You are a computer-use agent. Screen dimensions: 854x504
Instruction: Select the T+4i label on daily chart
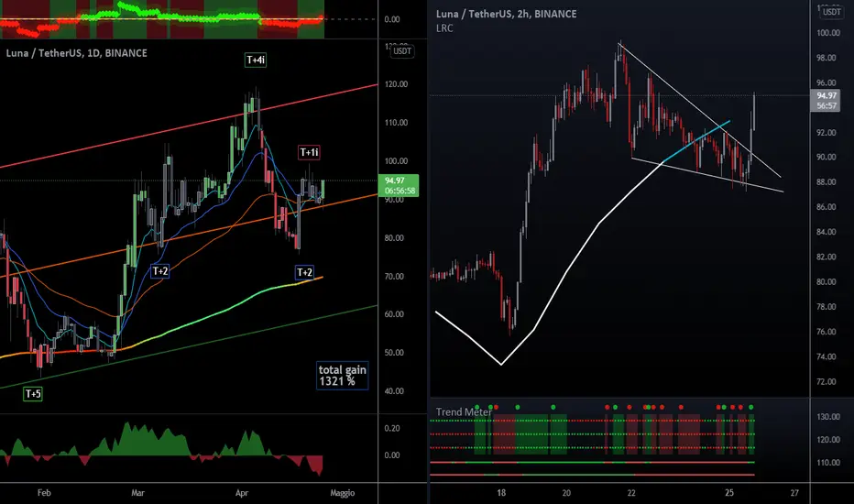(x=256, y=60)
